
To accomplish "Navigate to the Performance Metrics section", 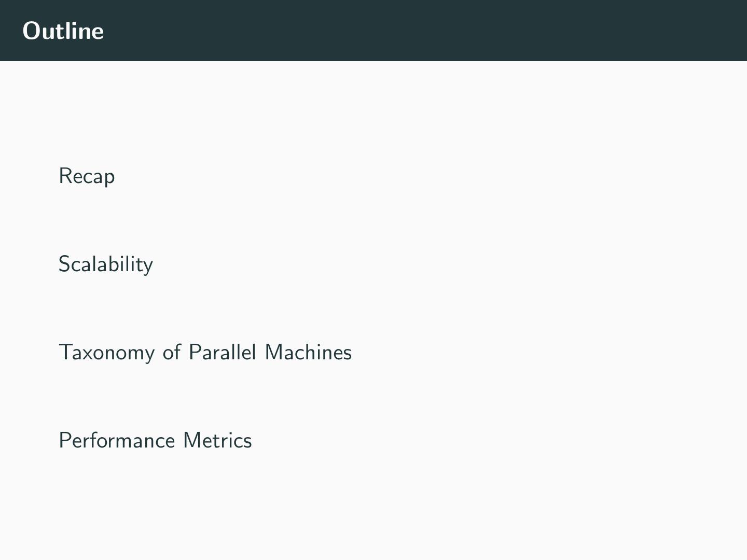I will pos(155,441).
